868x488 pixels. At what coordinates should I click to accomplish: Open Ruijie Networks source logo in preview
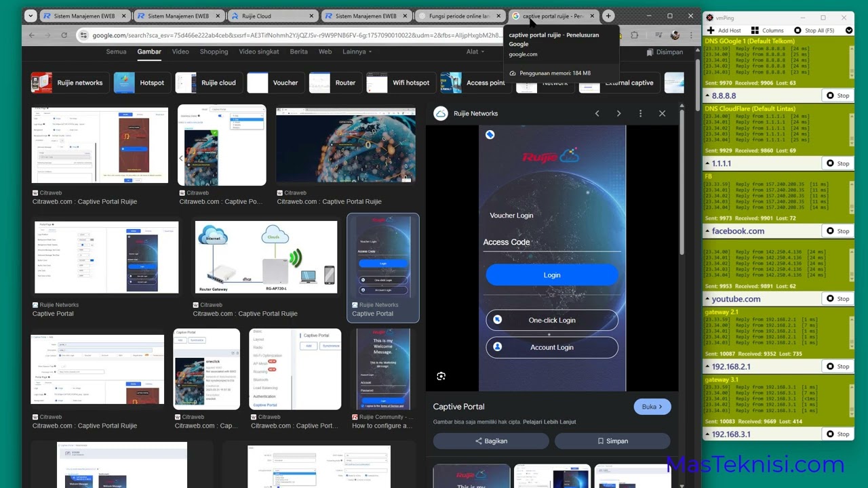click(x=441, y=113)
